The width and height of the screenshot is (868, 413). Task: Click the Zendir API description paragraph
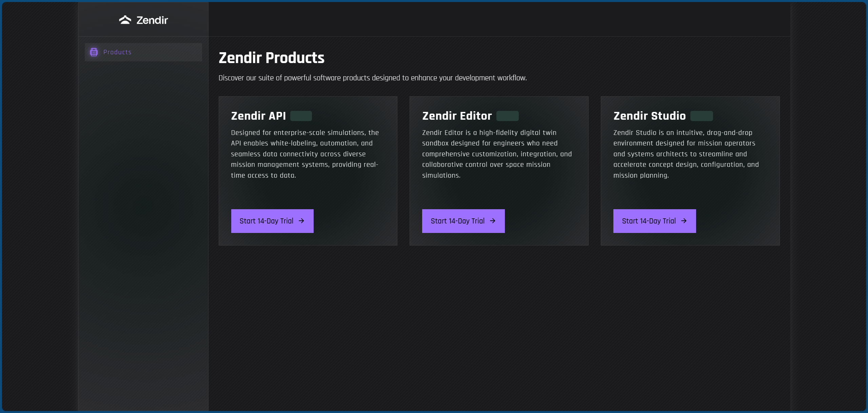304,154
